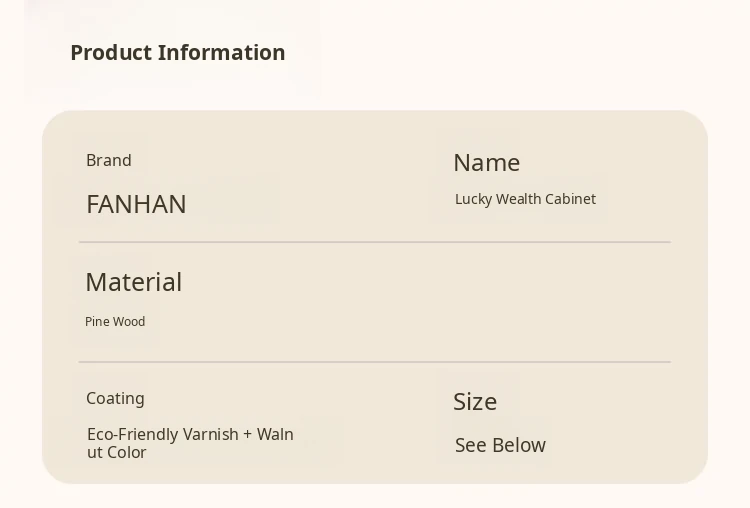Select the Eco-Friendly Varnish coating text
The height and width of the screenshot is (508, 750).
coord(190,435)
